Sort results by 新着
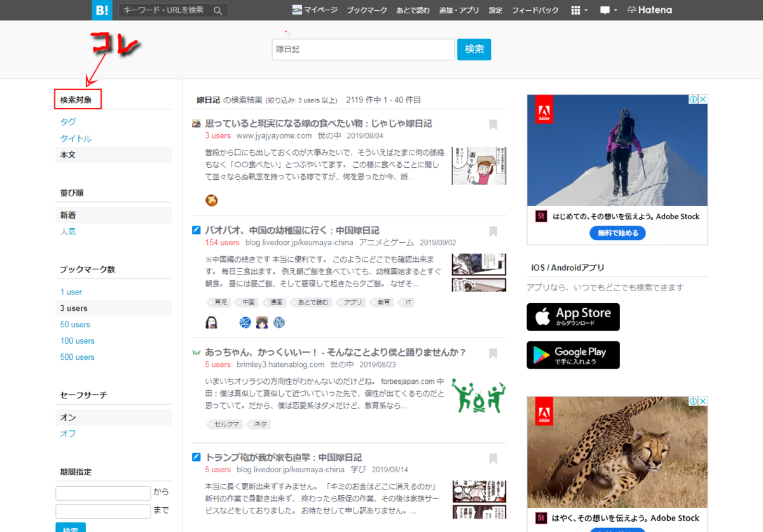The width and height of the screenshot is (763, 532). pos(114,215)
